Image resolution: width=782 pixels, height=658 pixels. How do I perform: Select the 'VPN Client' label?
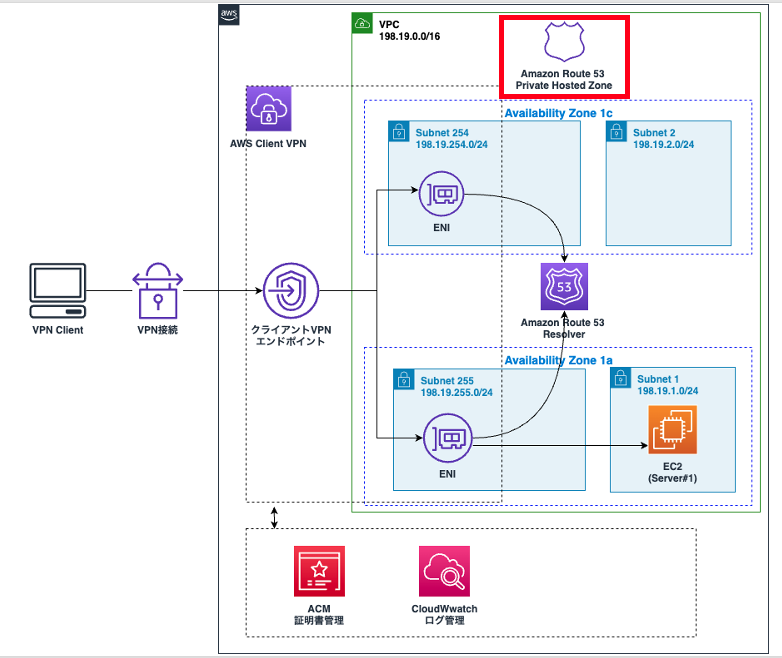(58, 330)
